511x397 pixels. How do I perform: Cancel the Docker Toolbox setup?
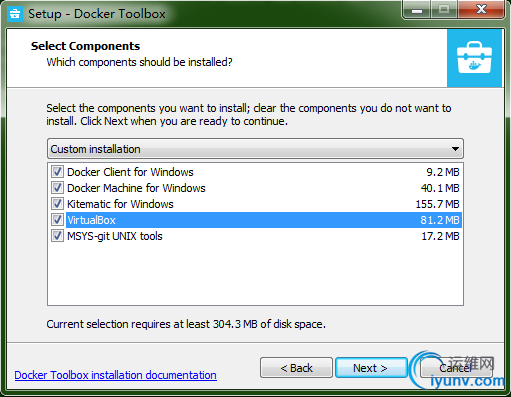[455, 368]
